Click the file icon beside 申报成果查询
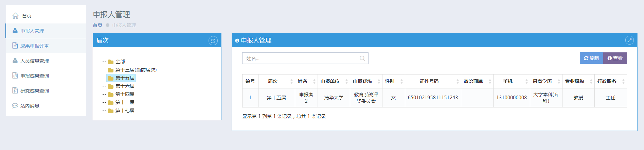Image resolution: width=644 pixels, height=150 pixels. click(x=15, y=76)
